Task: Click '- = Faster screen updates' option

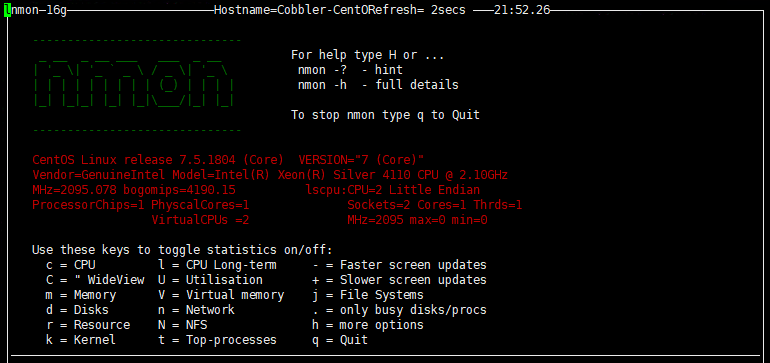Action: 399,265
